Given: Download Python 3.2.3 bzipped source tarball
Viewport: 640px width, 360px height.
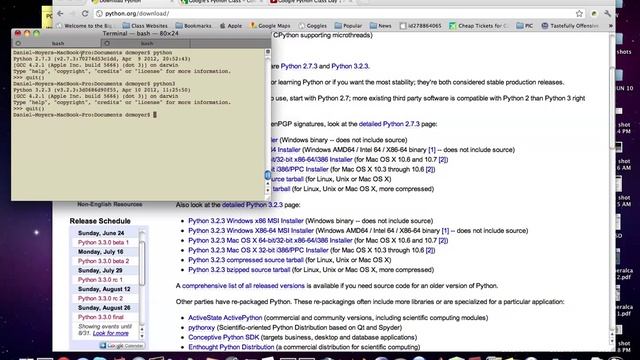Looking at the screenshot, I should tap(239, 270).
